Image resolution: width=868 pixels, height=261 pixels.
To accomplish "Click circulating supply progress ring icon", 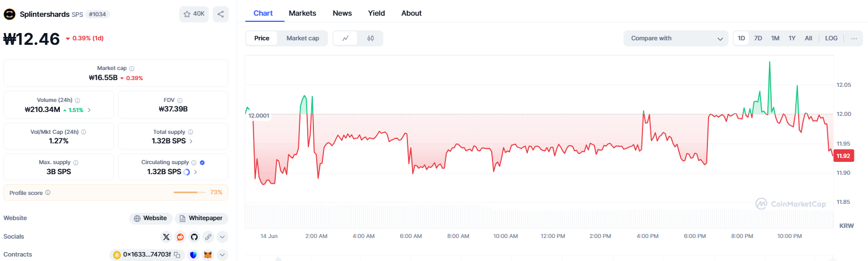I will [186, 172].
